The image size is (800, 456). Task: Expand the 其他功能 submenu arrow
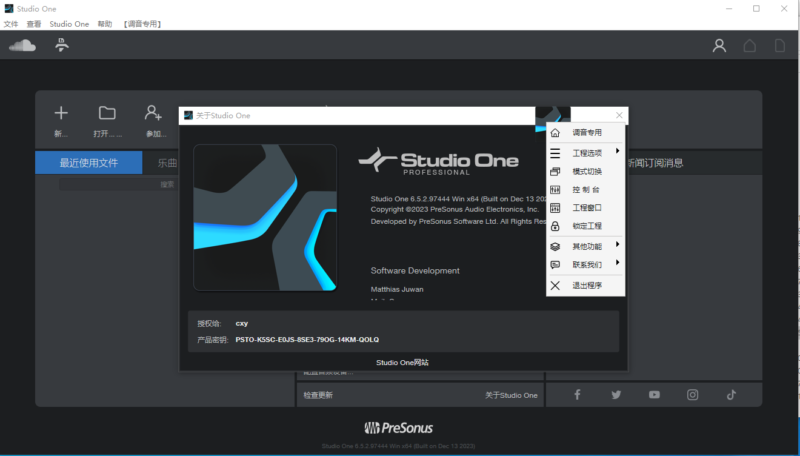pyautogui.click(x=617, y=244)
